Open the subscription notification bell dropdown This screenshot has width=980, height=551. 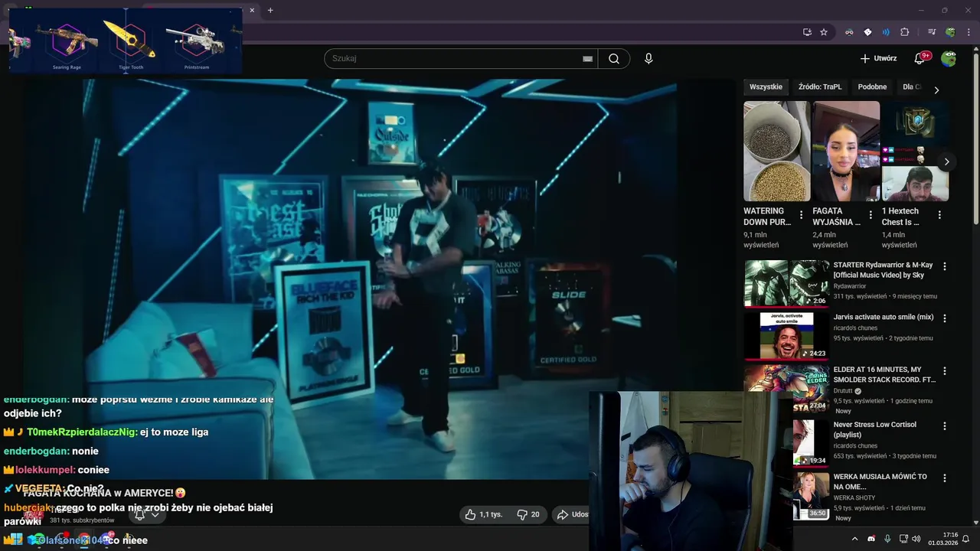[146, 514]
